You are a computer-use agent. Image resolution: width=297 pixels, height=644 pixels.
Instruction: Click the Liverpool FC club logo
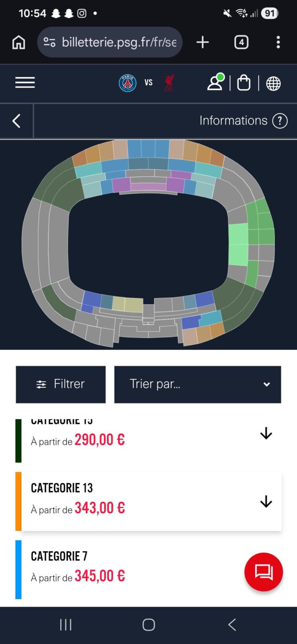(x=168, y=83)
